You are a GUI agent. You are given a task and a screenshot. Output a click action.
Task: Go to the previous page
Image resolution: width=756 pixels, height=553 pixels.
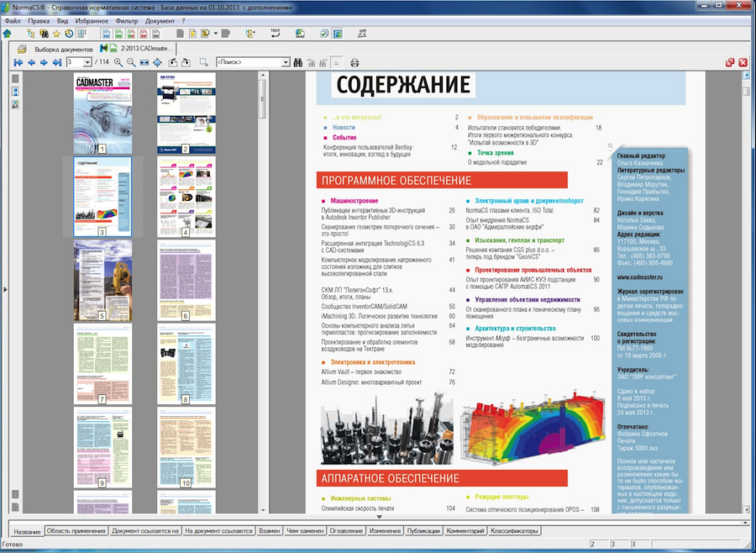(x=31, y=63)
